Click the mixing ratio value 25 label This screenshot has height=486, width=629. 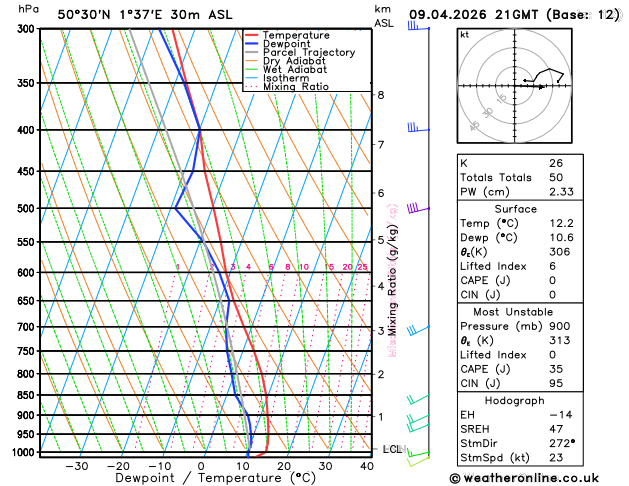tap(362, 267)
